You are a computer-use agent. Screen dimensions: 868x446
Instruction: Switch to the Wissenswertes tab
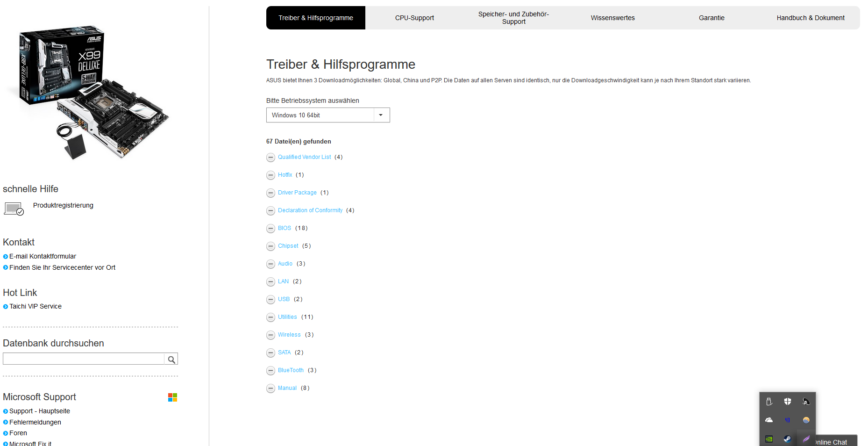point(612,18)
